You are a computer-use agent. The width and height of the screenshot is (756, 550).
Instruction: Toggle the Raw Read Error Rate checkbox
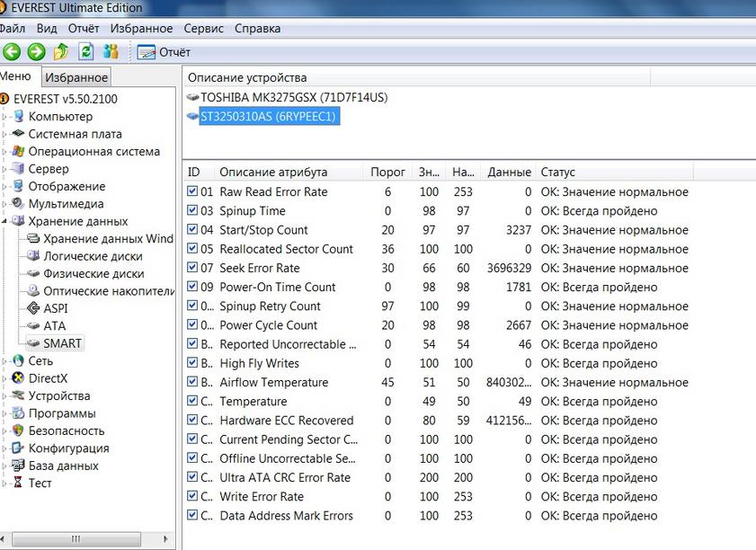(x=192, y=191)
